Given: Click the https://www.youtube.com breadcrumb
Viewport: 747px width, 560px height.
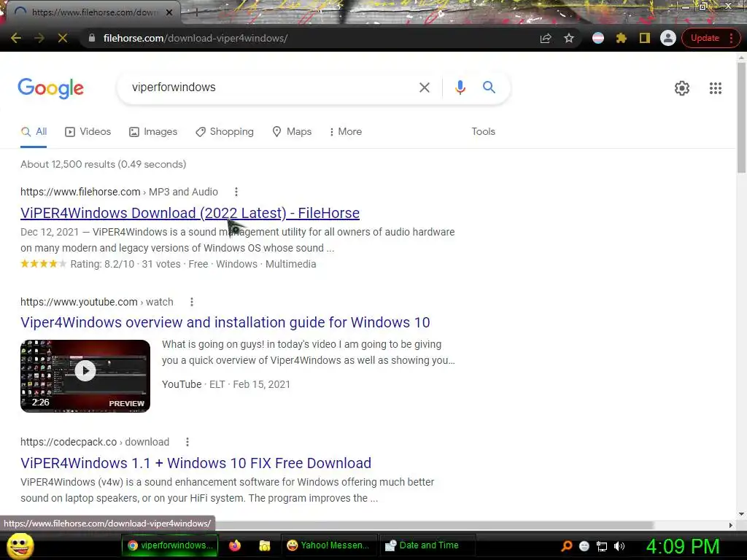Looking at the screenshot, I should pos(79,302).
